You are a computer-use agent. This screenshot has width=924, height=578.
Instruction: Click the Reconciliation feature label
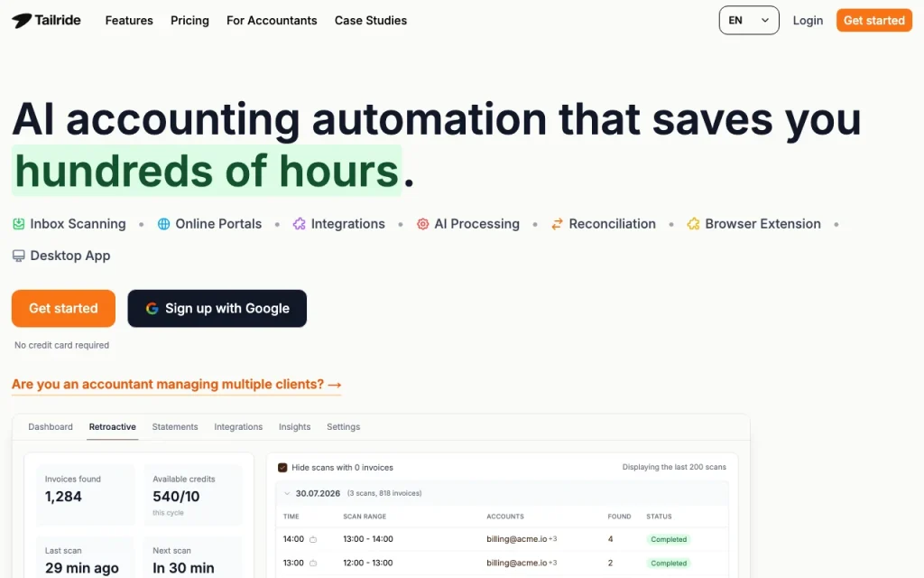pos(613,224)
